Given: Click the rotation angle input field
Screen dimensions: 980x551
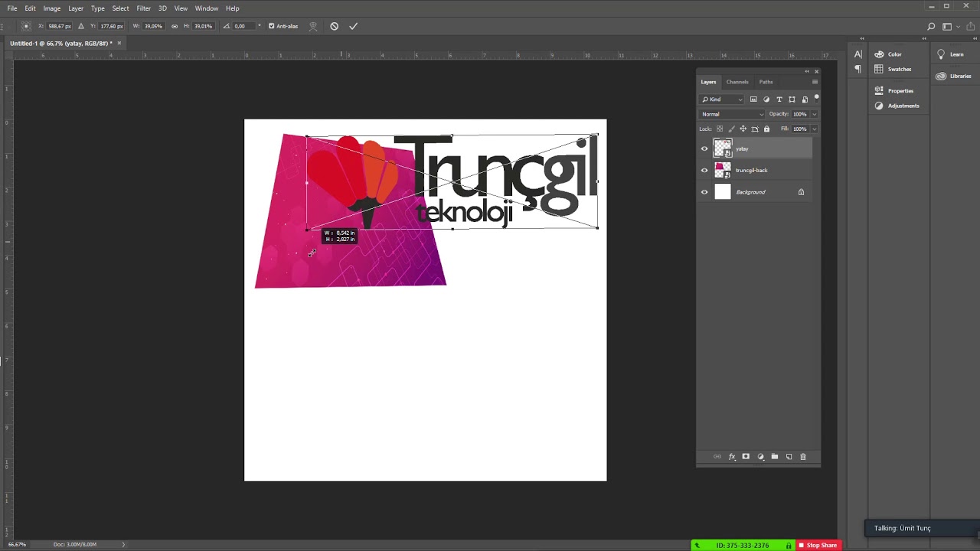Looking at the screenshot, I should tap(243, 26).
